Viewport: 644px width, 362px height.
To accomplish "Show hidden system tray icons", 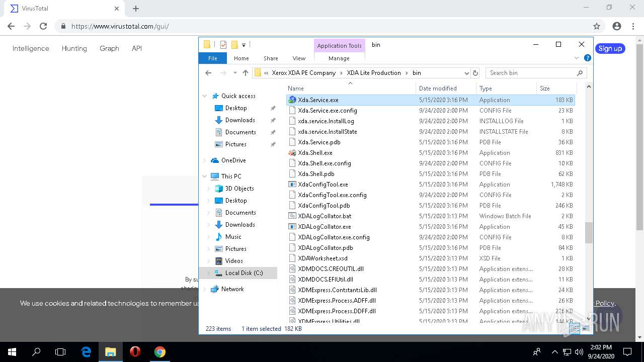I will [x=555, y=352].
